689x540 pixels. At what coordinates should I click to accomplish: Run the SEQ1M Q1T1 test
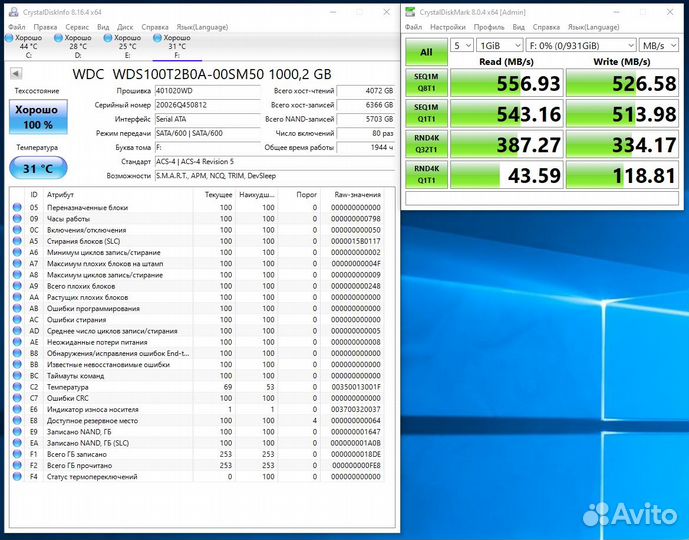pyautogui.click(x=426, y=113)
